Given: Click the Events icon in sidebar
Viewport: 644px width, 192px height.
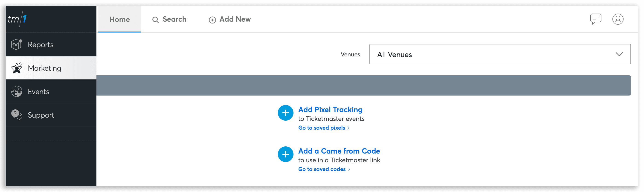Looking at the screenshot, I should click(17, 91).
